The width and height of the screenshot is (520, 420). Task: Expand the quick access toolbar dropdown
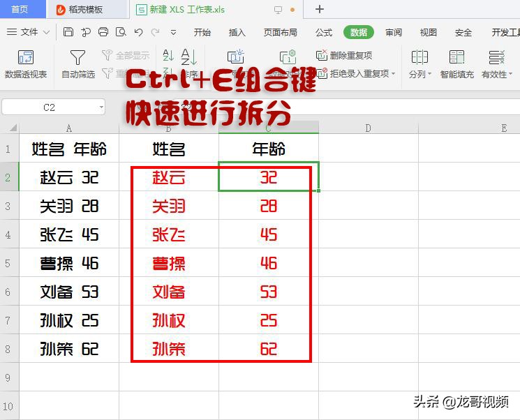(x=173, y=33)
